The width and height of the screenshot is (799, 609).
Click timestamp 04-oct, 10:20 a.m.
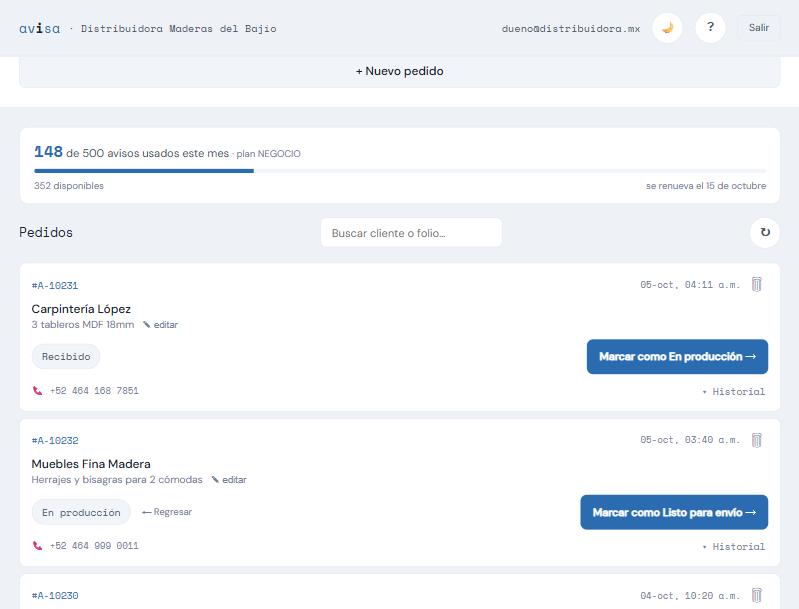point(690,595)
